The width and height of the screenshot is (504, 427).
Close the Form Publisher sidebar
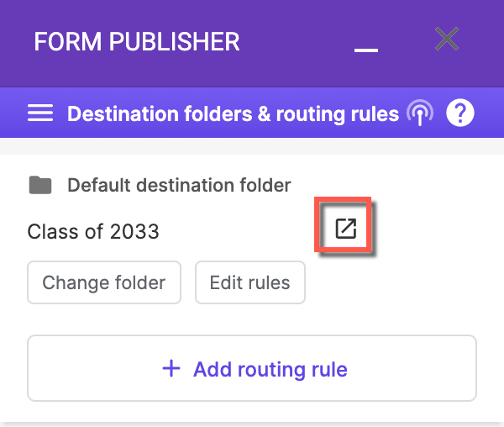tap(447, 39)
